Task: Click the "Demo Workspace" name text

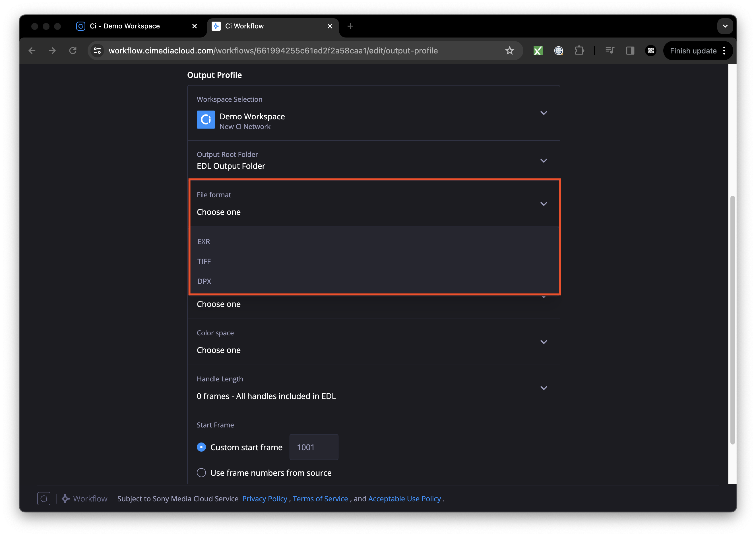Action: click(252, 117)
